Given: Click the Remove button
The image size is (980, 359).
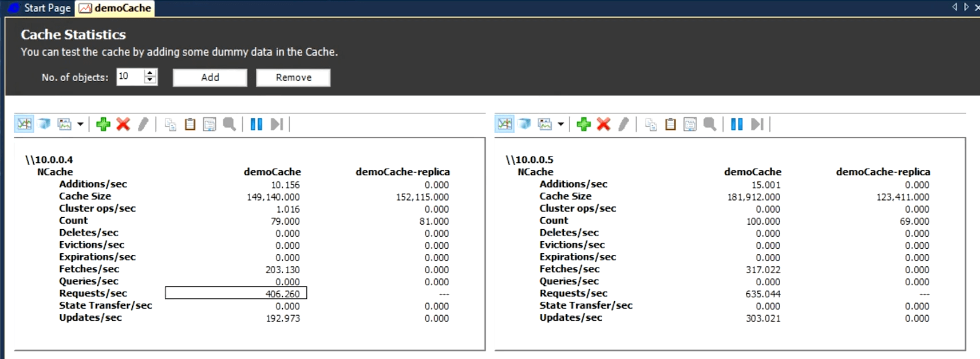Looking at the screenshot, I should point(293,77).
